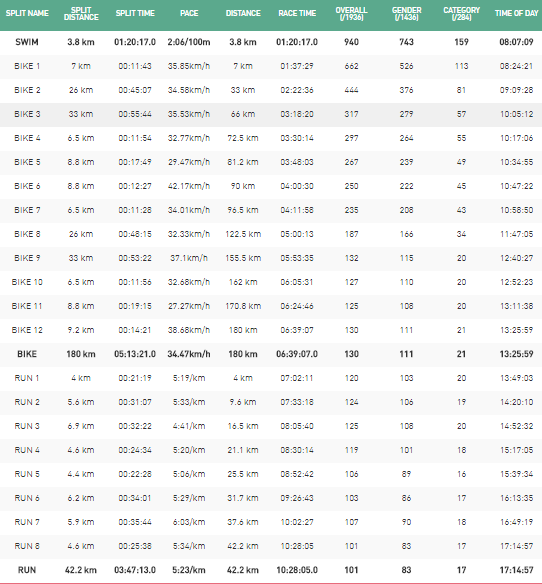Image resolution: width=542 pixels, height=584 pixels.
Task: Select the RUN 3 pace value 4:41/km
Action: pyautogui.click(x=189, y=426)
